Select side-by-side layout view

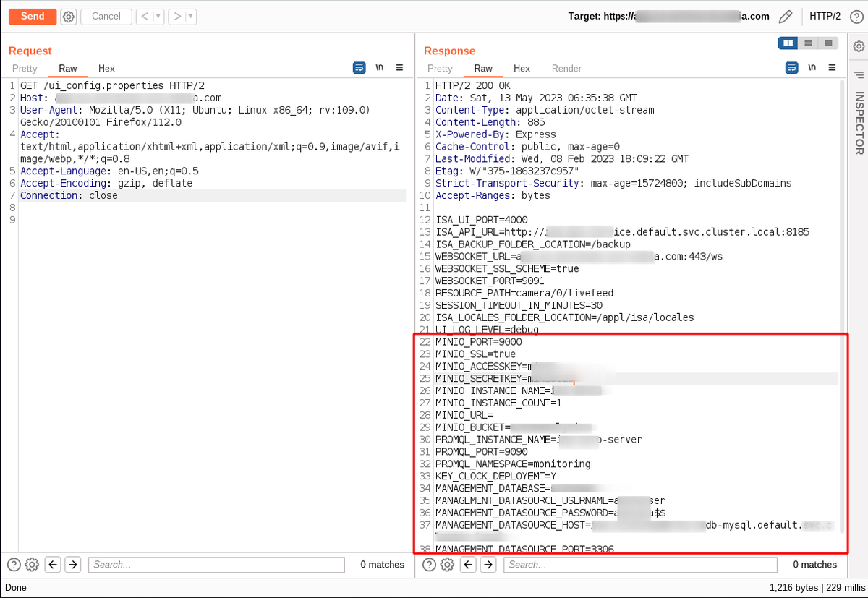(x=788, y=43)
